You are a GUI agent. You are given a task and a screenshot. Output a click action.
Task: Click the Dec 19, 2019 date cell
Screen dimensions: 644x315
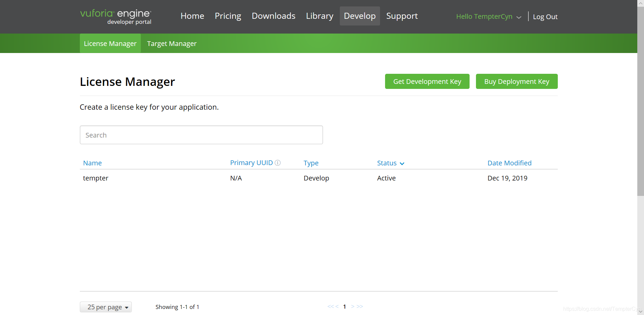click(x=507, y=178)
